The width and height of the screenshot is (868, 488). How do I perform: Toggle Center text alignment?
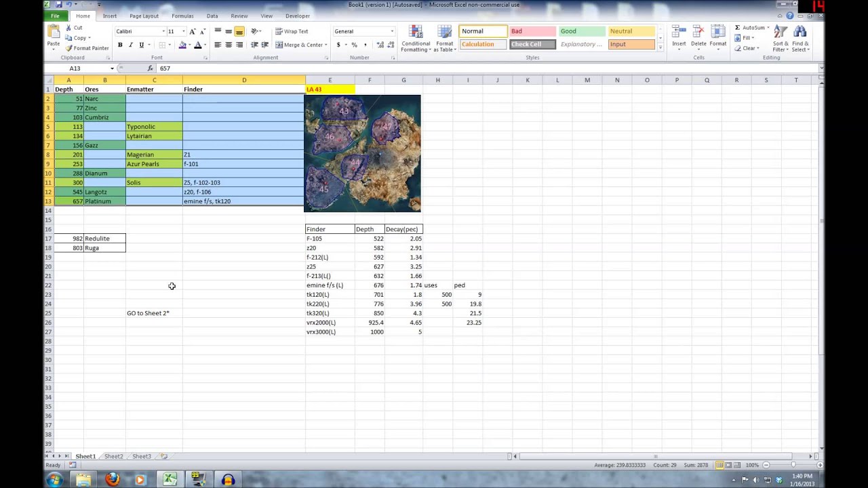point(229,45)
